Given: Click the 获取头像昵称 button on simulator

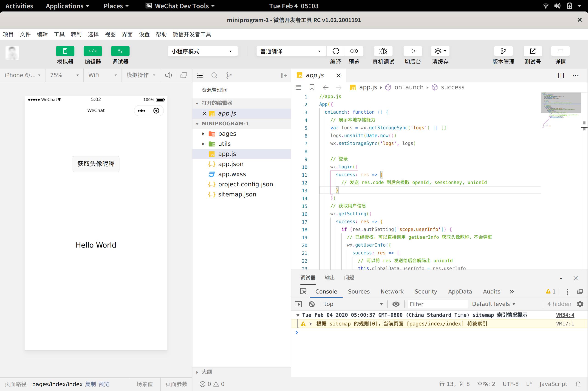Looking at the screenshot, I should tap(96, 164).
